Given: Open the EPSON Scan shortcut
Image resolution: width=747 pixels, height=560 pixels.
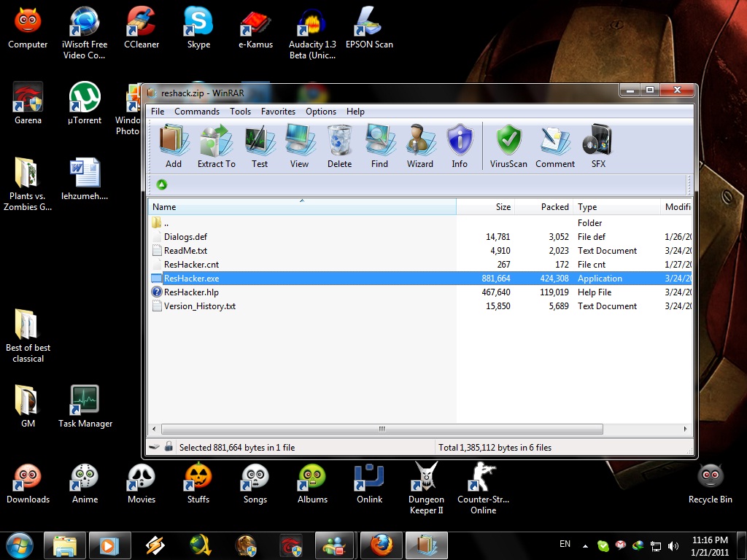Looking at the screenshot, I should 369,28.
